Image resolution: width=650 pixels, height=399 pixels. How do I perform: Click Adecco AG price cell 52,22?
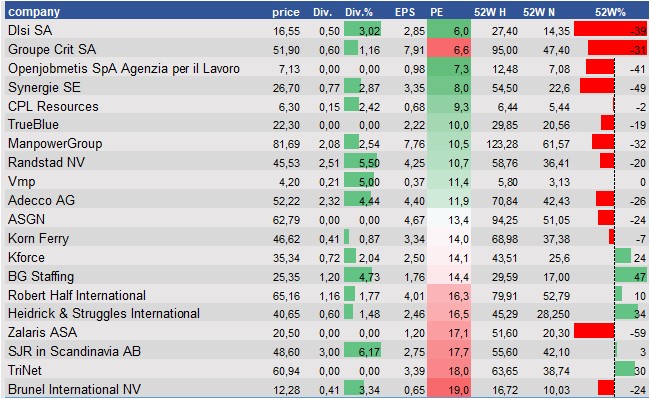286,201
